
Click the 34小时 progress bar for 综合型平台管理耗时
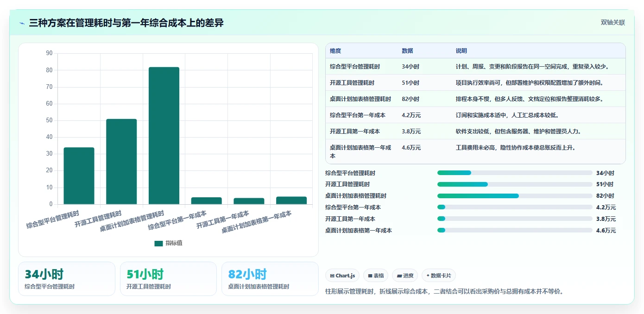tap(515, 173)
